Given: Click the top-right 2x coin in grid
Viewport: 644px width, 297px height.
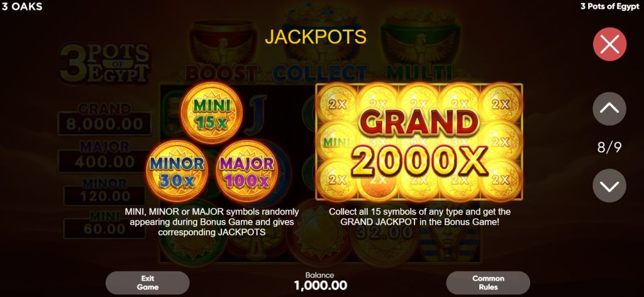Looking at the screenshot, I should tap(501, 104).
